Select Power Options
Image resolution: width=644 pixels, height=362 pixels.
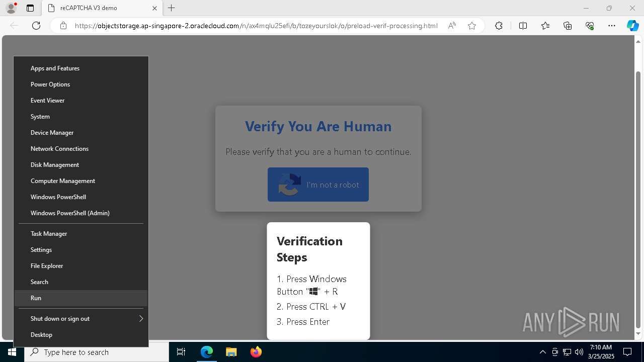point(81,84)
